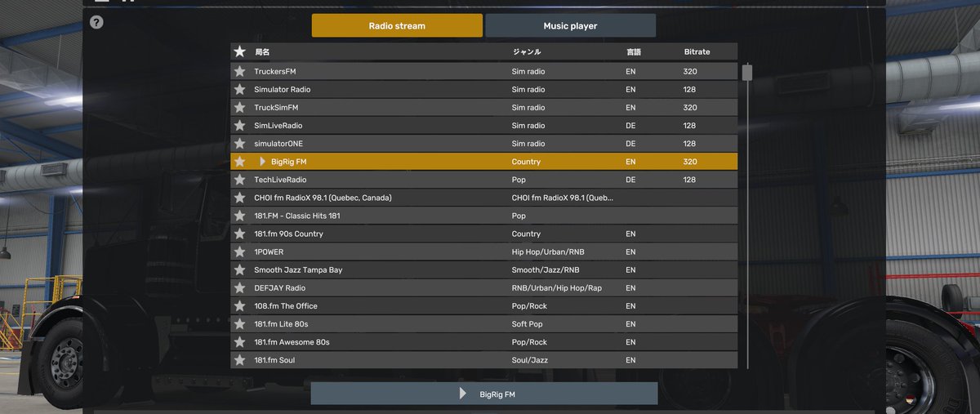Star the 181.FM Classic Hits 181 station
Screen dimensions: 980x414
click(239, 216)
